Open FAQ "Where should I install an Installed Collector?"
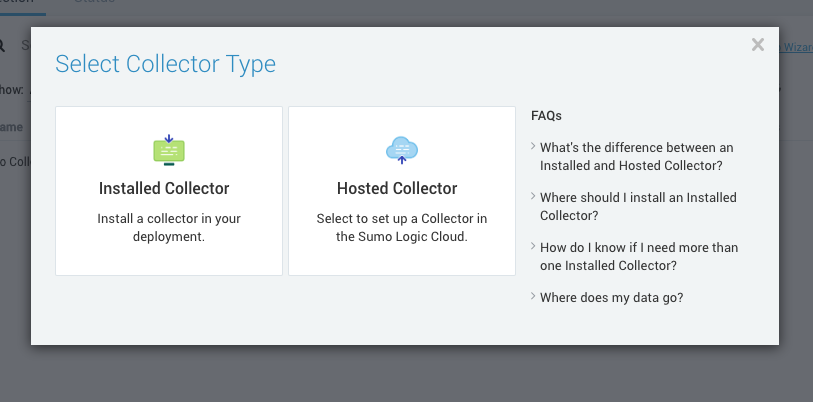This screenshot has width=813, height=402. tap(638, 206)
